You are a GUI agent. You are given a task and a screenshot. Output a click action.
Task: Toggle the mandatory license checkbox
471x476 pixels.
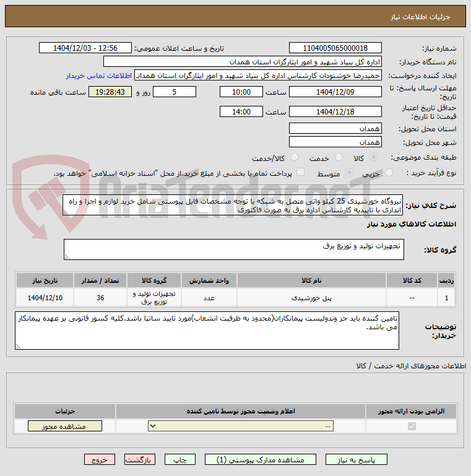pos(412,426)
